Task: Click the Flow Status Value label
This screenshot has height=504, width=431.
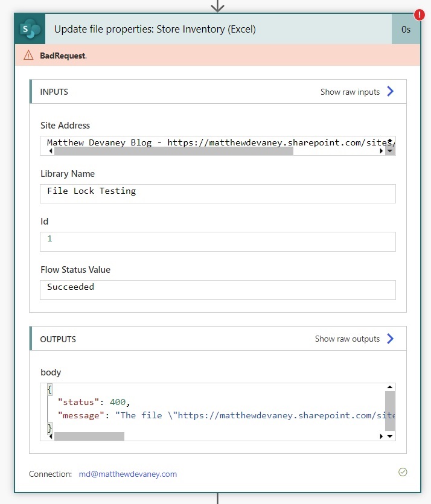Action: (75, 270)
